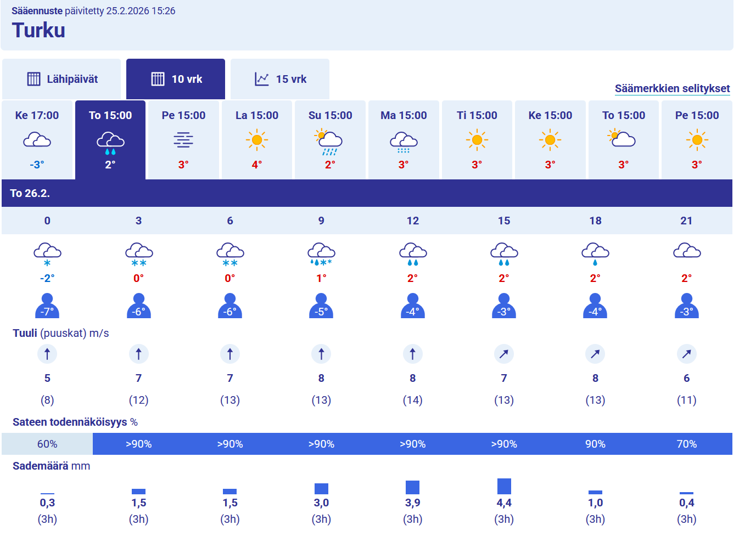Image resolution: width=756 pixels, height=536 pixels.
Task: Click To 15:00 partly cloudy icon
Action: click(x=623, y=139)
